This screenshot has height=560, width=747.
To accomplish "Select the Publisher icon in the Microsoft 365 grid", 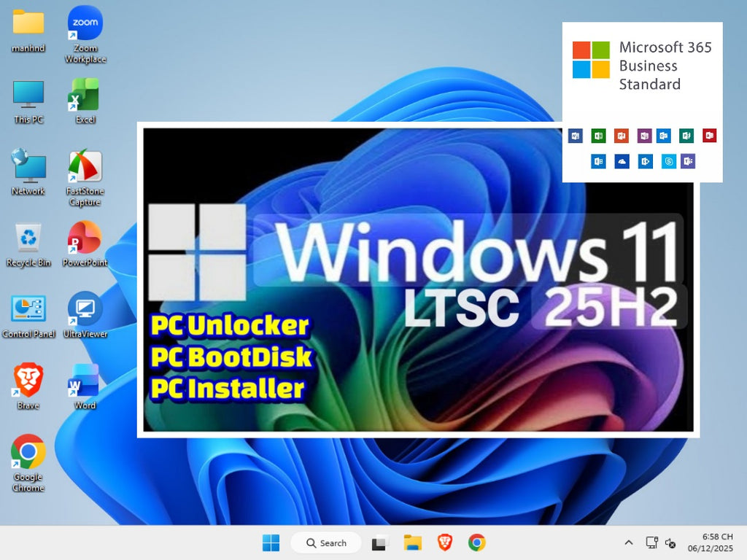I will point(686,136).
